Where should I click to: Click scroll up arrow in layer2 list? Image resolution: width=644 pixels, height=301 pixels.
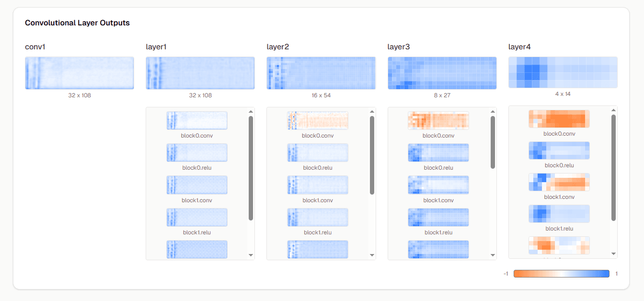pos(372,112)
